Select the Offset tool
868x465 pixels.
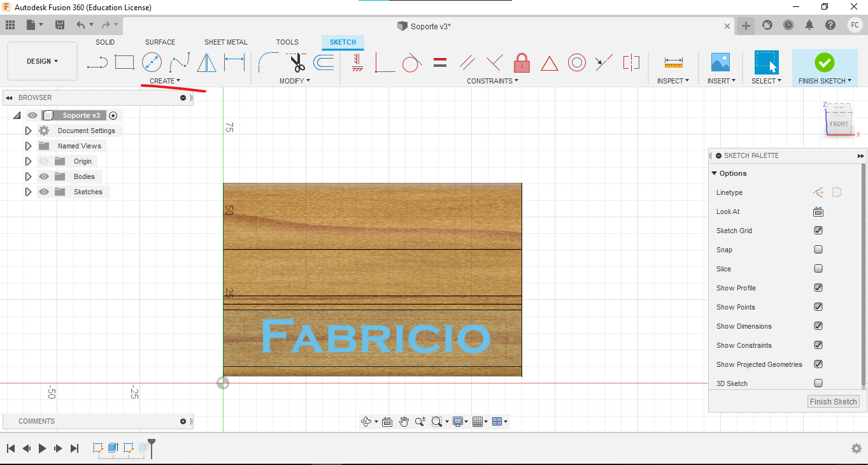(x=324, y=62)
